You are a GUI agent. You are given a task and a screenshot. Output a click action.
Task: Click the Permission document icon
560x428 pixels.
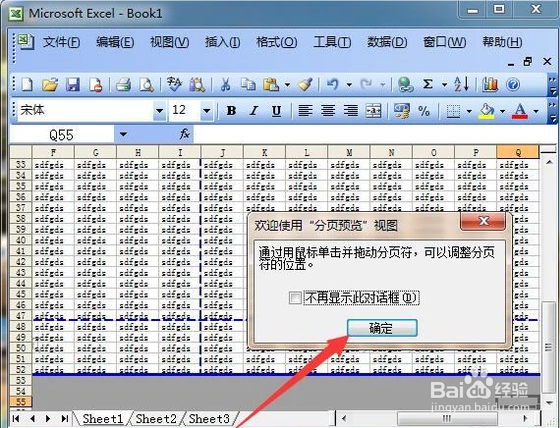[96, 85]
